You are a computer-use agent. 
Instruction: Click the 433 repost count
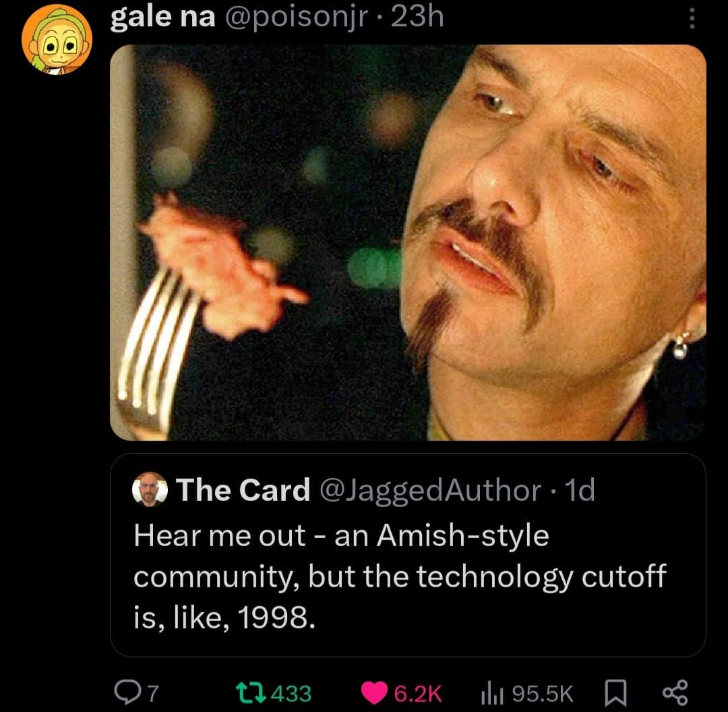291,693
